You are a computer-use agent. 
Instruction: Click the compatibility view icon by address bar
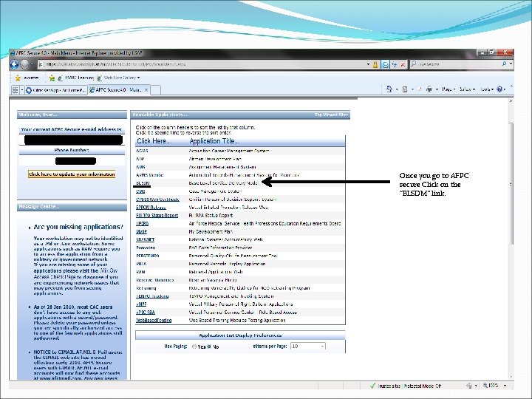click(x=385, y=64)
